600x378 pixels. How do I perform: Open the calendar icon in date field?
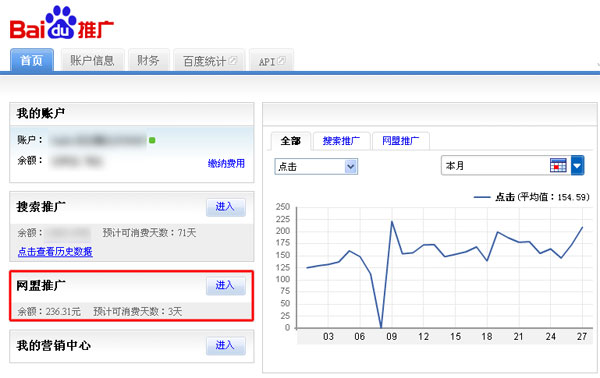click(558, 165)
